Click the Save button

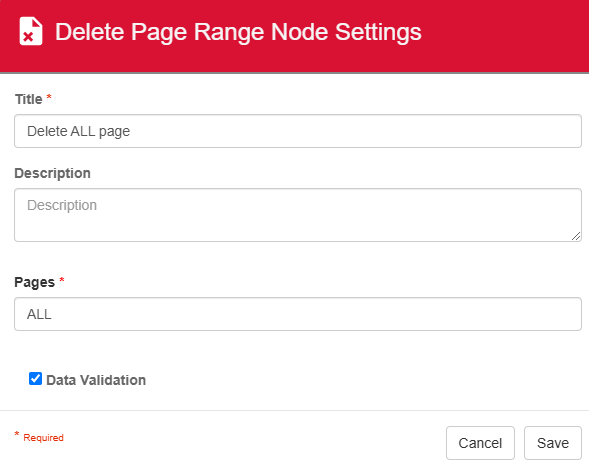pos(553,443)
